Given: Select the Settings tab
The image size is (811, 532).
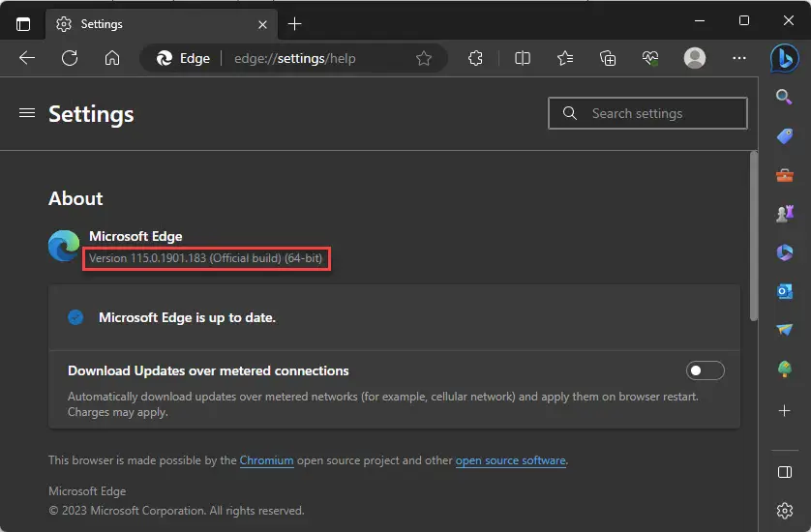Looking at the screenshot, I should 162,24.
